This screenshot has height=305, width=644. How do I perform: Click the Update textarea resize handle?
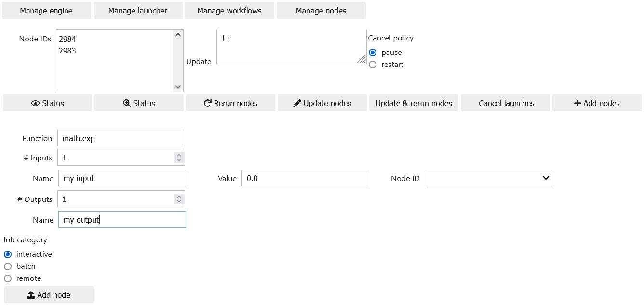coord(362,59)
